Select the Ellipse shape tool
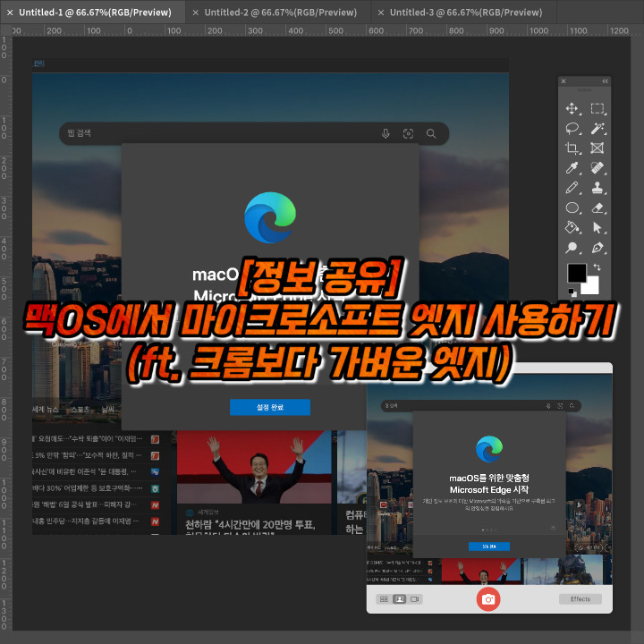 click(x=572, y=208)
